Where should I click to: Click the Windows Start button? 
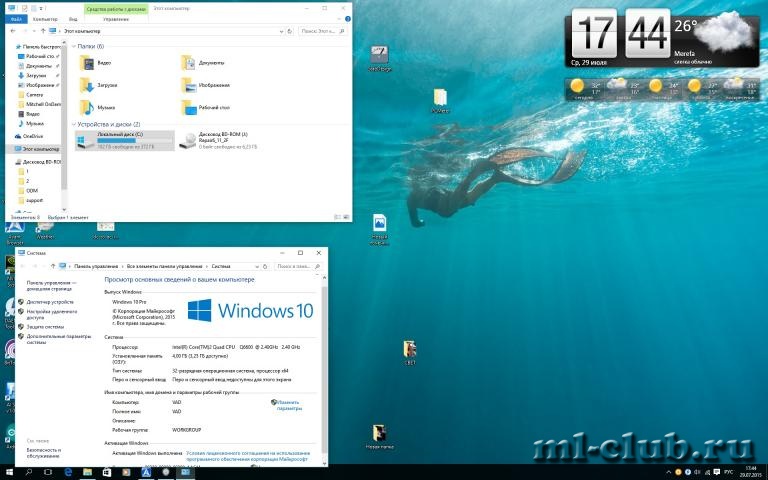pyautogui.click(x=10, y=471)
